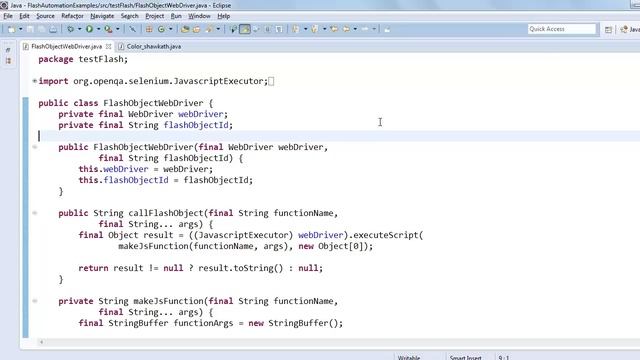
Task: Toggle the highlighted Mark Occurrences button
Action: click(x=245, y=29)
